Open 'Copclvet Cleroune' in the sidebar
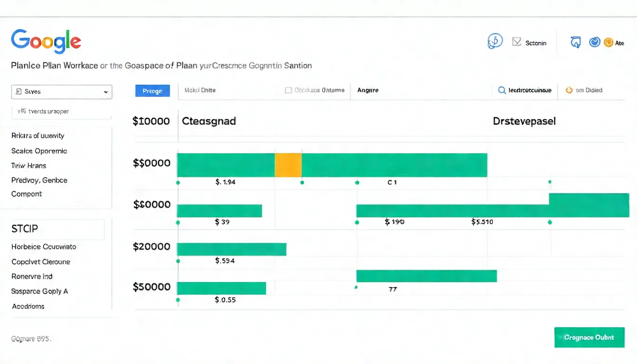This screenshot has width=637, height=364. [x=41, y=262]
